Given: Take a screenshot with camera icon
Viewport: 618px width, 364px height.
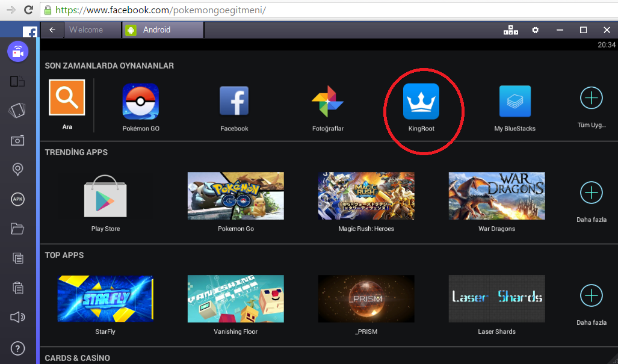Looking at the screenshot, I should [17, 140].
